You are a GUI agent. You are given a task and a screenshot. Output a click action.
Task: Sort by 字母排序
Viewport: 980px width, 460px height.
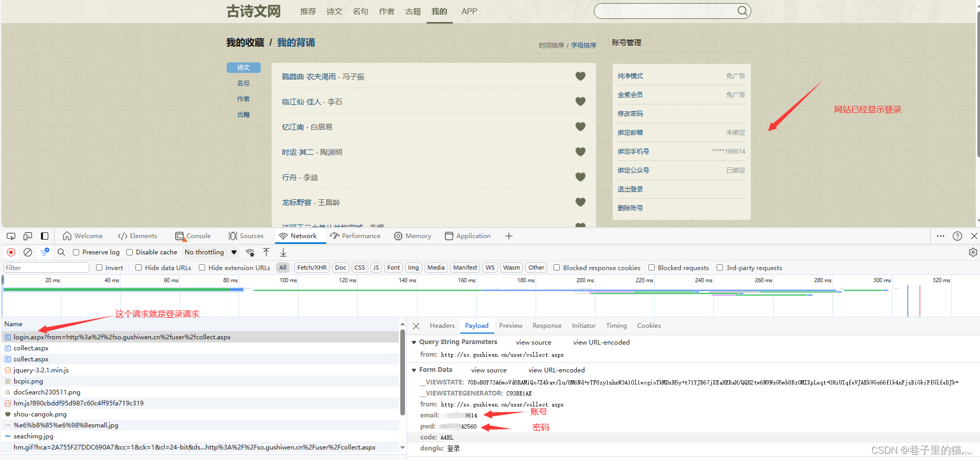[583, 46]
